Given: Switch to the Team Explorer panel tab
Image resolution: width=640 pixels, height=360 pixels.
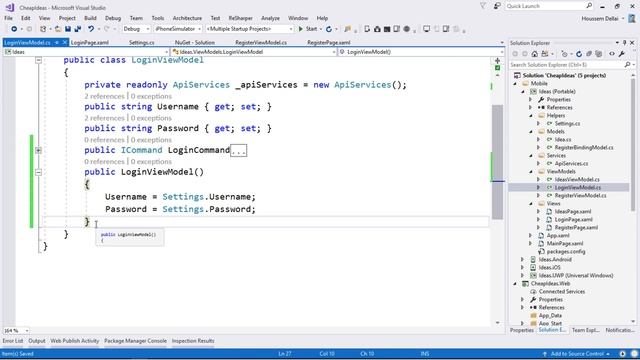Looking at the screenshot, I should (x=585, y=330).
